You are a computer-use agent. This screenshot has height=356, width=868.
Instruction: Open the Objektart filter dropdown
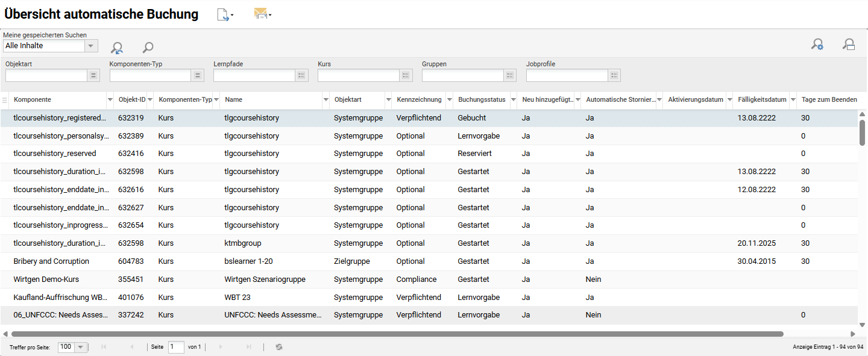click(x=93, y=75)
